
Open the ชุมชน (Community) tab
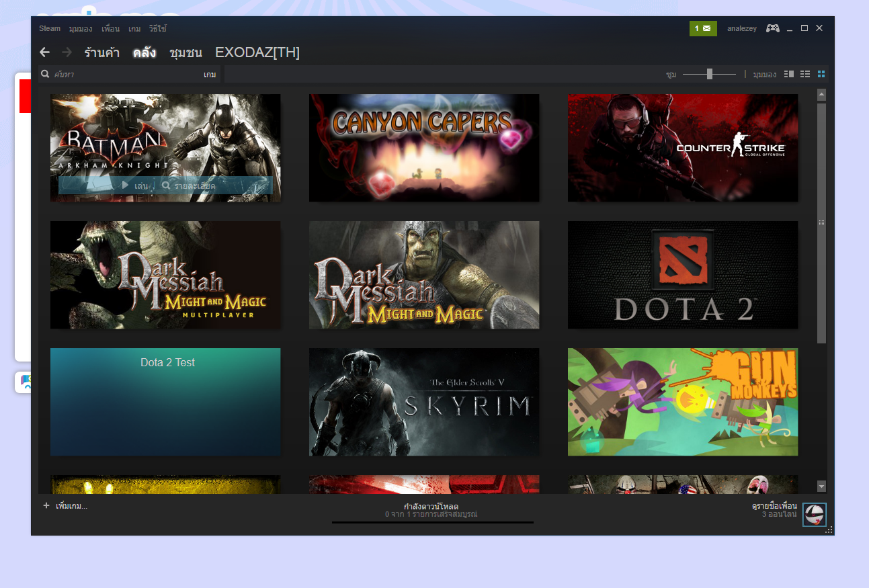pos(185,52)
